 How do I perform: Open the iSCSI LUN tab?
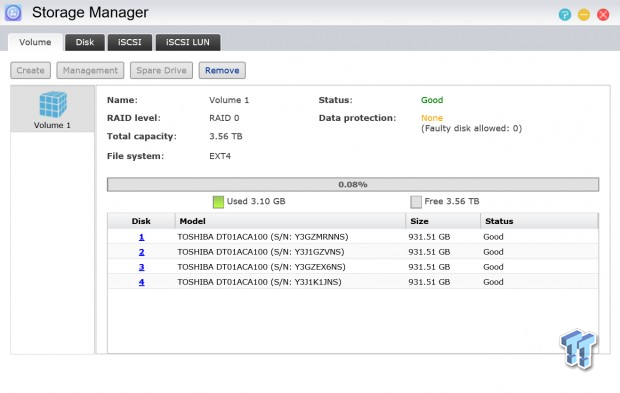pyautogui.click(x=188, y=42)
